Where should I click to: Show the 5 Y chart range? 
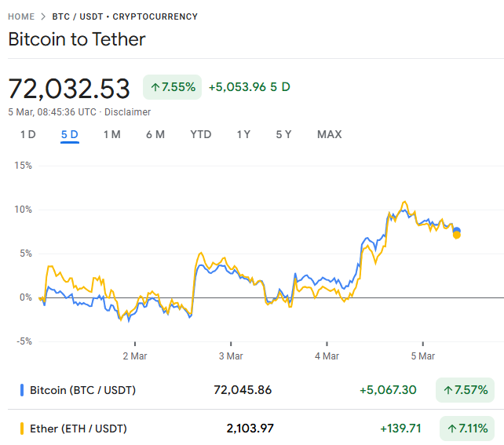point(283,134)
